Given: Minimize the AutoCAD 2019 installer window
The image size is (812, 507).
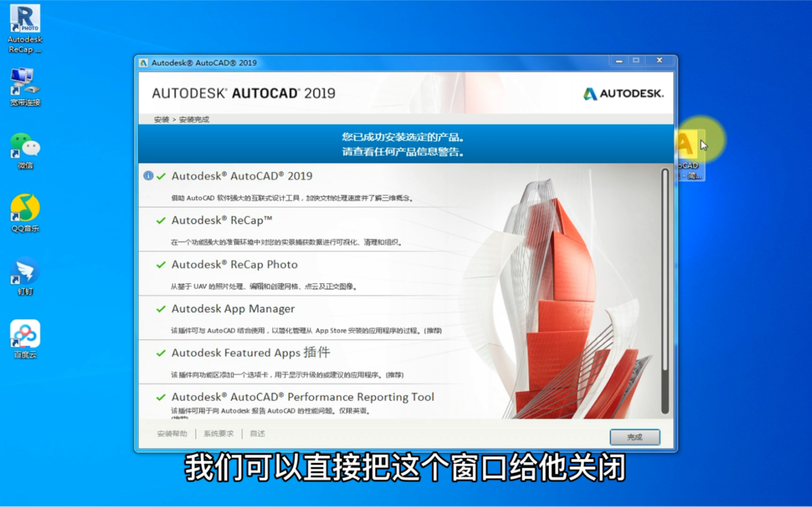Looking at the screenshot, I should point(619,60).
